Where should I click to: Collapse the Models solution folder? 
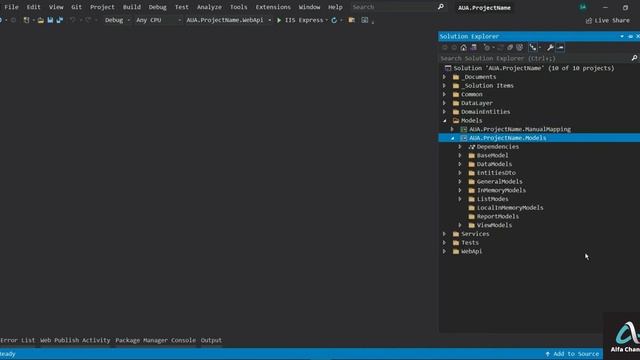coord(444,120)
